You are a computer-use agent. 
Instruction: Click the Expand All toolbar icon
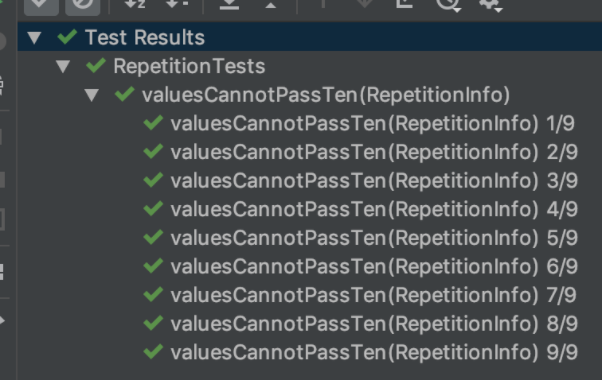coord(229,4)
